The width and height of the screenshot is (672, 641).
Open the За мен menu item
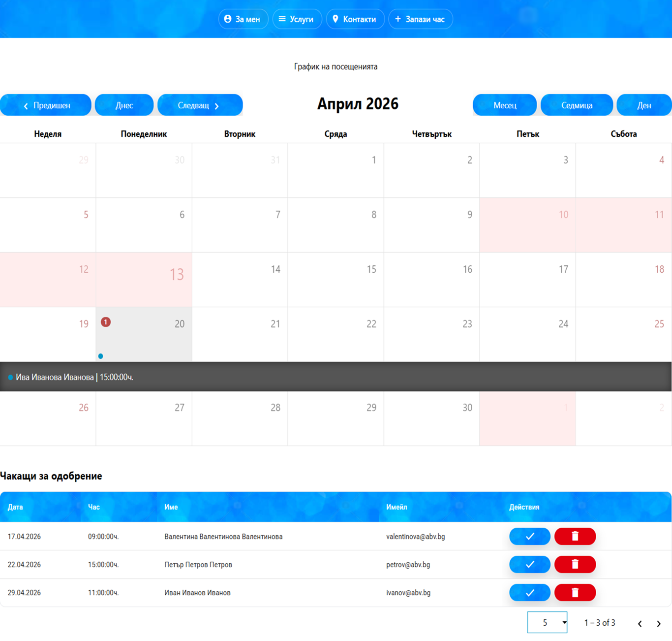point(244,19)
